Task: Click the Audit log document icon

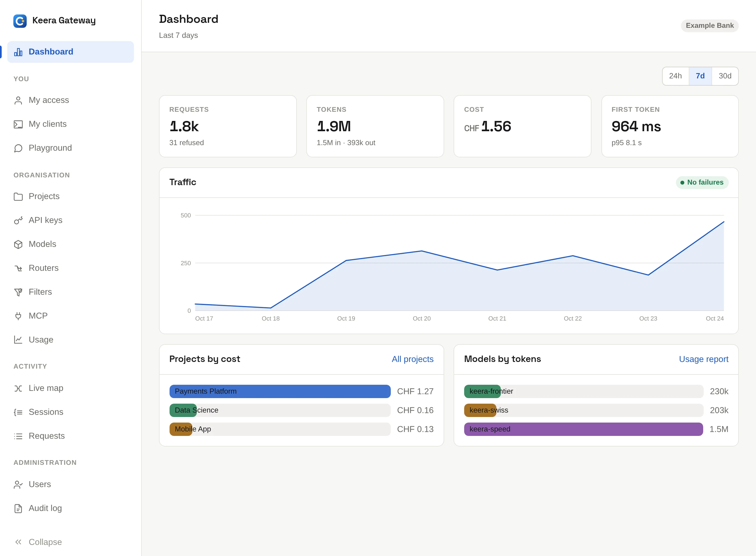Action: 18,508
